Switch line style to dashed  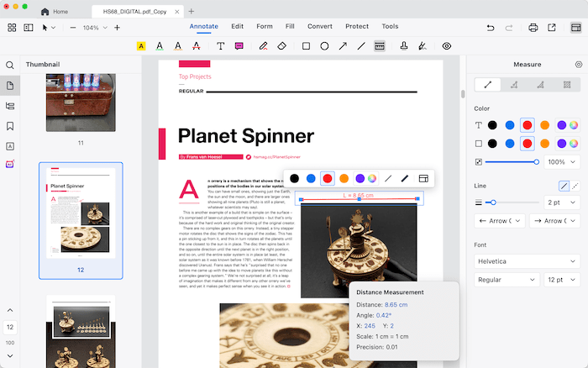575,186
